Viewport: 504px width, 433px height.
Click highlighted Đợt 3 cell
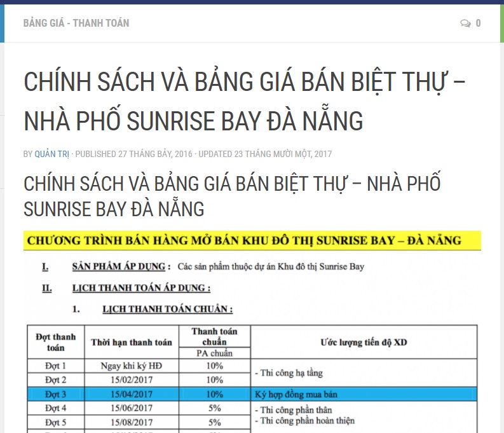[x=55, y=394]
